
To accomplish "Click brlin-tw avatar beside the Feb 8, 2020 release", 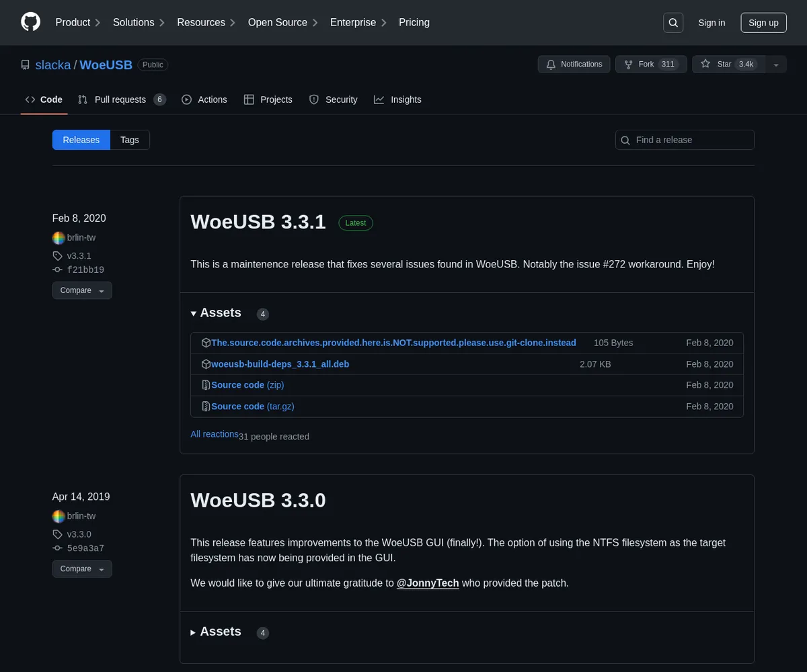I will tap(59, 238).
